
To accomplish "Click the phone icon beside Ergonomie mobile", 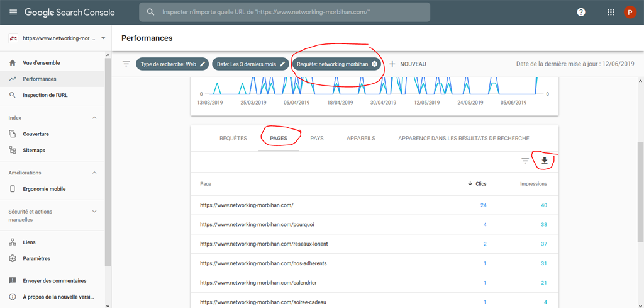I will (13, 189).
